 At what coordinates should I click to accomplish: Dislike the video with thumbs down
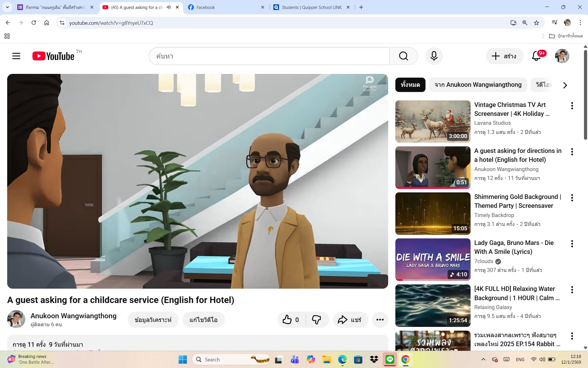(x=316, y=320)
